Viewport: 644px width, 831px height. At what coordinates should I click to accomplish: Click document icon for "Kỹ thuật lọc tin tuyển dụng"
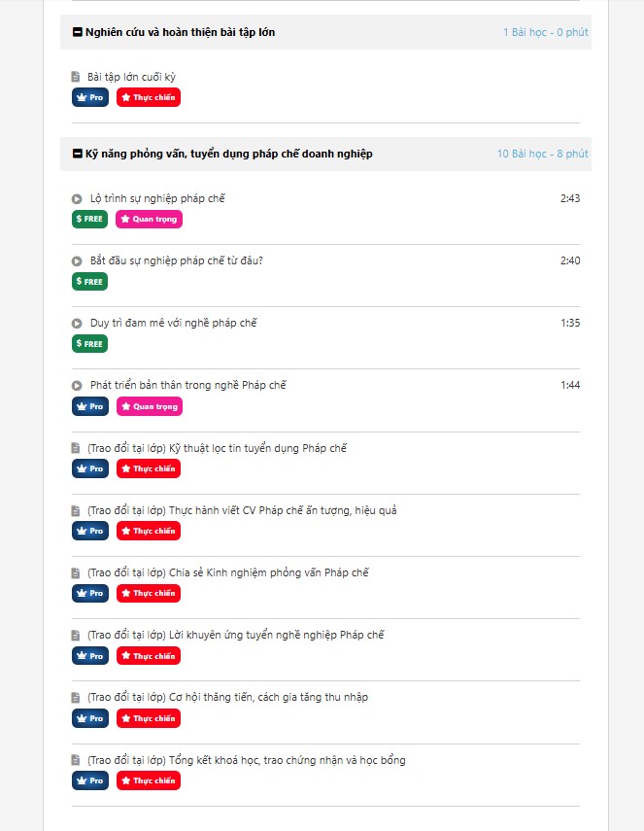click(76, 449)
